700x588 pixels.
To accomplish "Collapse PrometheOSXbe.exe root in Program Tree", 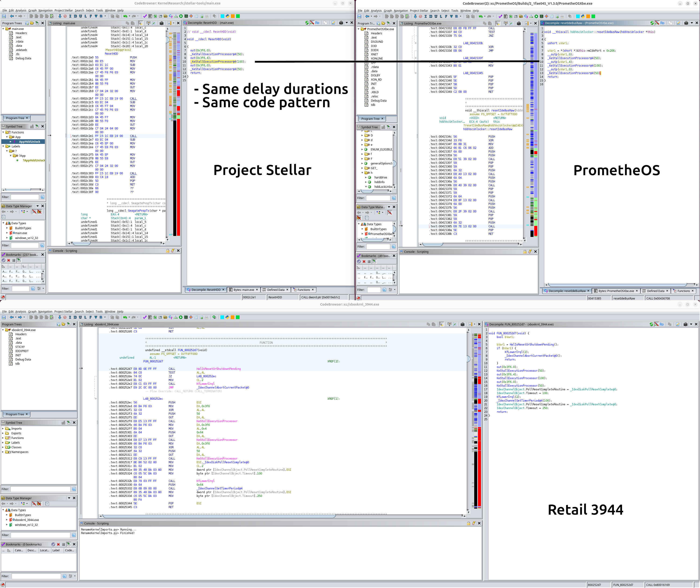I will (359, 29).
